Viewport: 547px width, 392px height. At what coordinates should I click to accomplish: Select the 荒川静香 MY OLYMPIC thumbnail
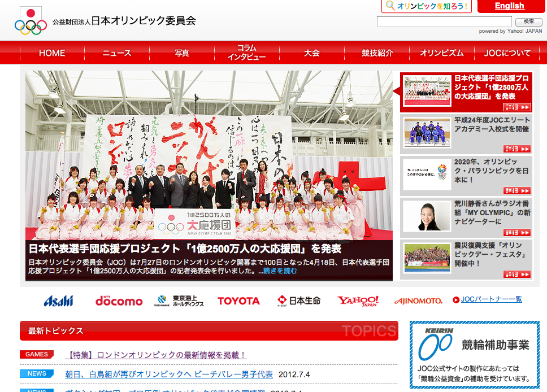pos(427,216)
